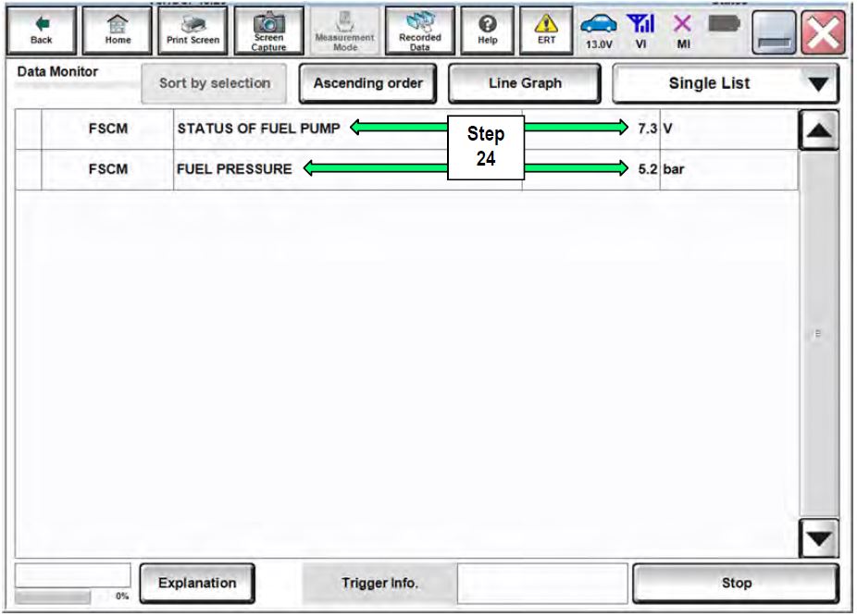The height and width of the screenshot is (616, 857).
Task: Click the FSCM cell in fuel pump row
Action: pyautogui.click(x=107, y=129)
